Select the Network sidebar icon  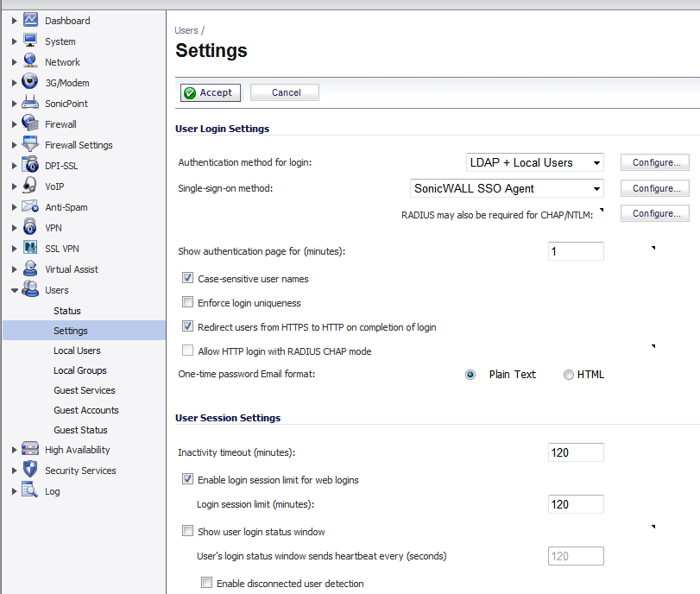pyautogui.click(x=27, y=61)
